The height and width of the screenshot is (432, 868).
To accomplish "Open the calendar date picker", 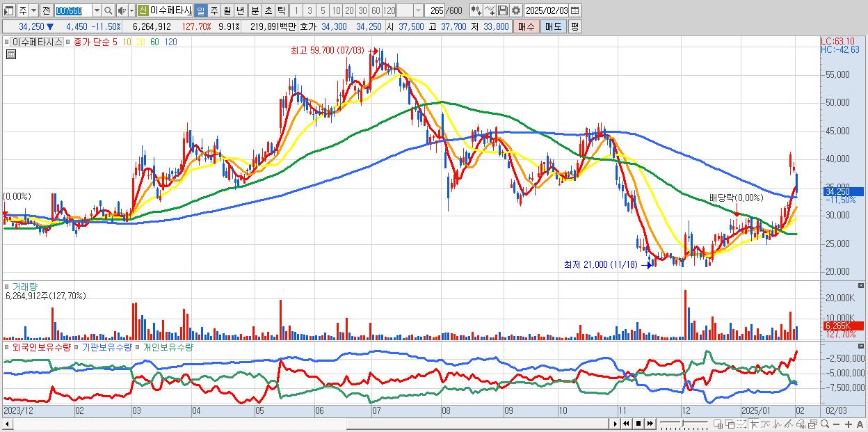I will pyautogui.click(x=574, y=10).
